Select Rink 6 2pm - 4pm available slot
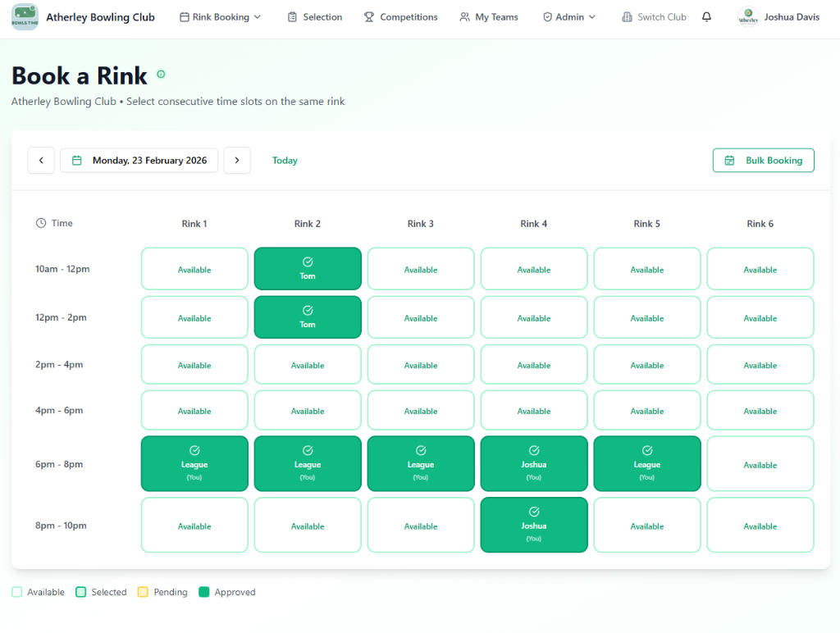The image size is (840, 633). tap(760, 364)
